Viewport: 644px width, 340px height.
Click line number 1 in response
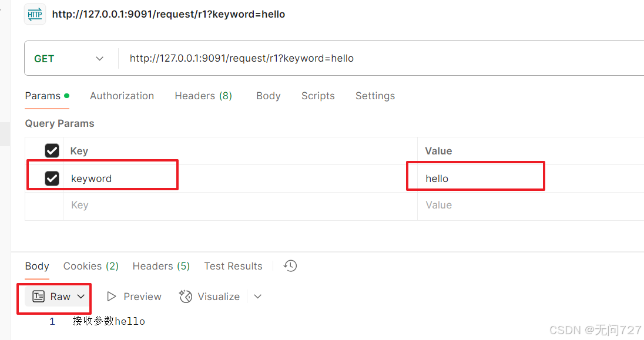point(52,322)
